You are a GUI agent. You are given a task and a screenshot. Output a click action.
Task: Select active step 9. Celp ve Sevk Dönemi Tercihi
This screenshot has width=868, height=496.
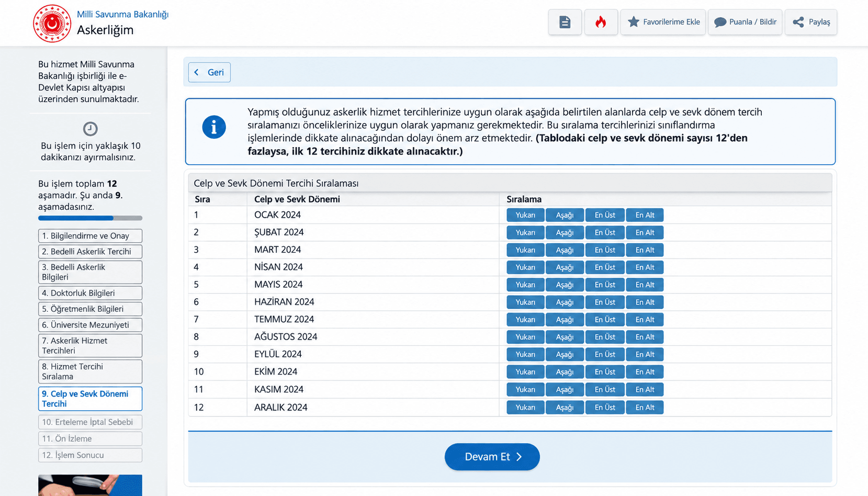[90, 399]
